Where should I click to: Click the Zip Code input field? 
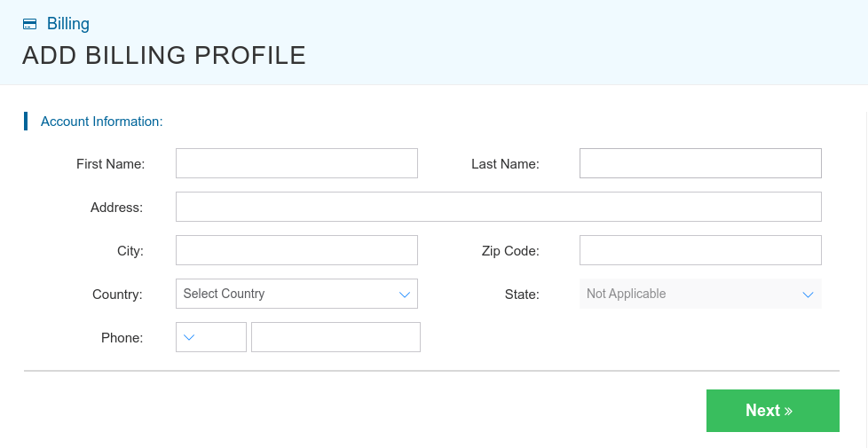pyautogui.click(x=700, y=250)
